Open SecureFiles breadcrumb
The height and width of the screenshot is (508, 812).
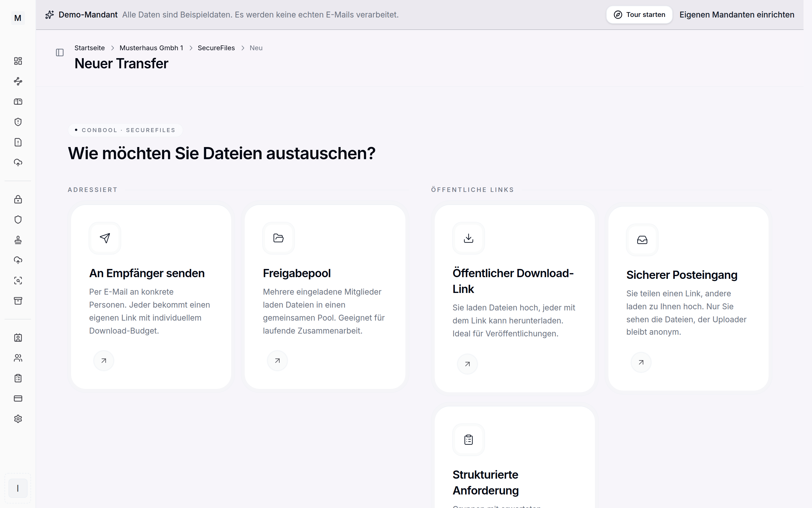coord(216,48)
